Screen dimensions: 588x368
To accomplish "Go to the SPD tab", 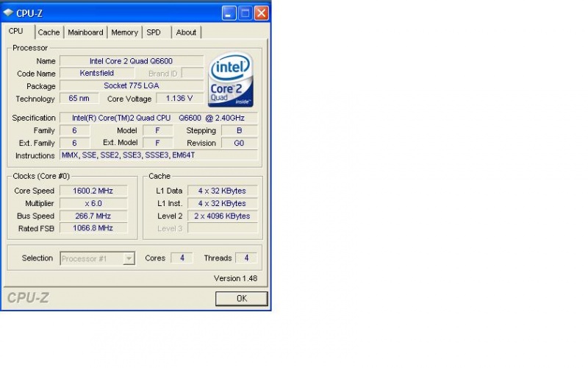I will [x=154, y=32].
